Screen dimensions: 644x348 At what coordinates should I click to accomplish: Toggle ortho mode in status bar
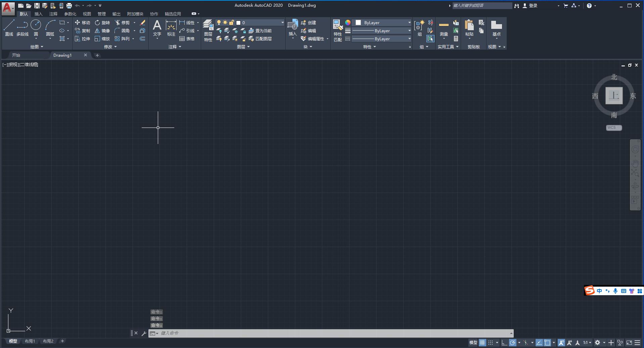pos(504,343)
